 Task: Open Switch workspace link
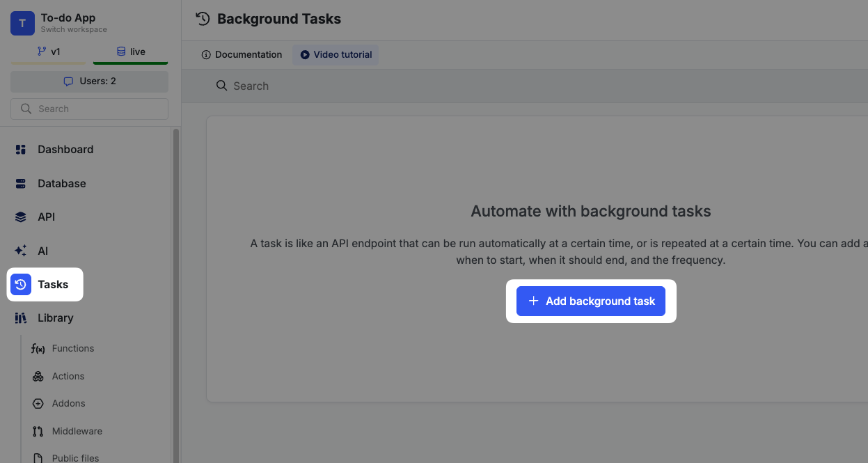point(74,30)
